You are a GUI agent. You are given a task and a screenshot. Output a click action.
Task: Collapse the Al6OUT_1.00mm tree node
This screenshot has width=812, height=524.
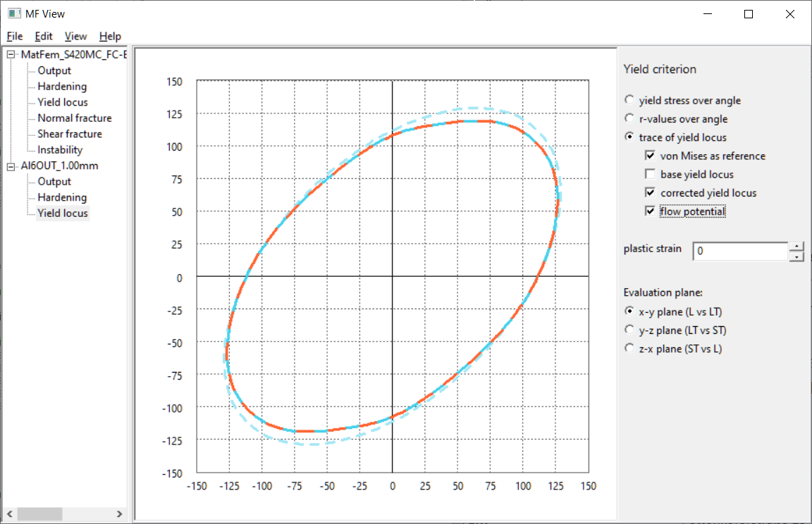coord(11,166)
